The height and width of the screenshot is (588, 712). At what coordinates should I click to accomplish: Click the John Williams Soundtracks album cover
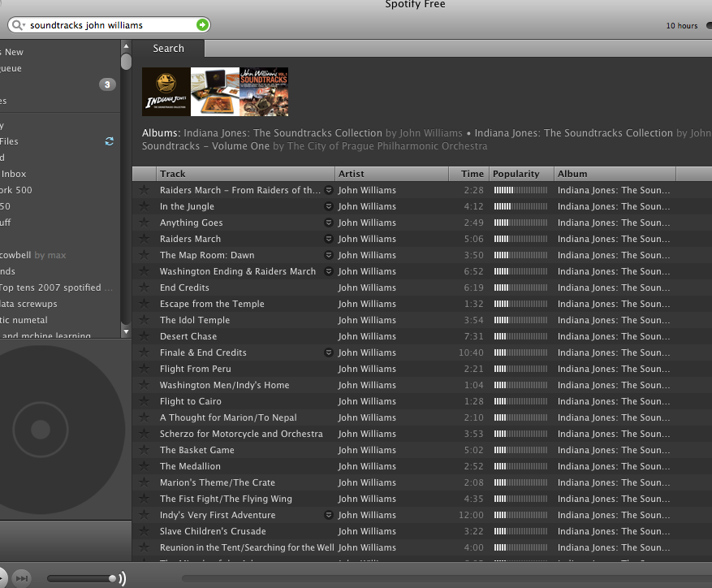tap(264, 92)
